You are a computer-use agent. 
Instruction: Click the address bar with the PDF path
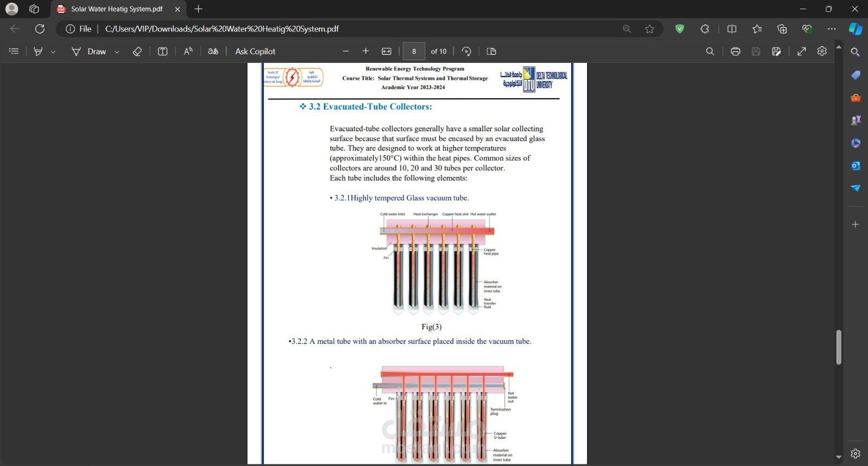click(222, 29)
